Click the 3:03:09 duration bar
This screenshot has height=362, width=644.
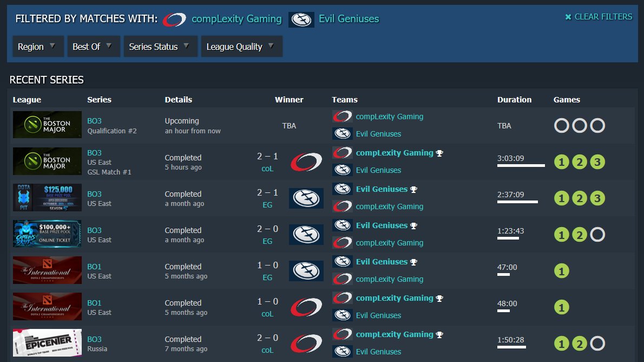coord(521,165)
